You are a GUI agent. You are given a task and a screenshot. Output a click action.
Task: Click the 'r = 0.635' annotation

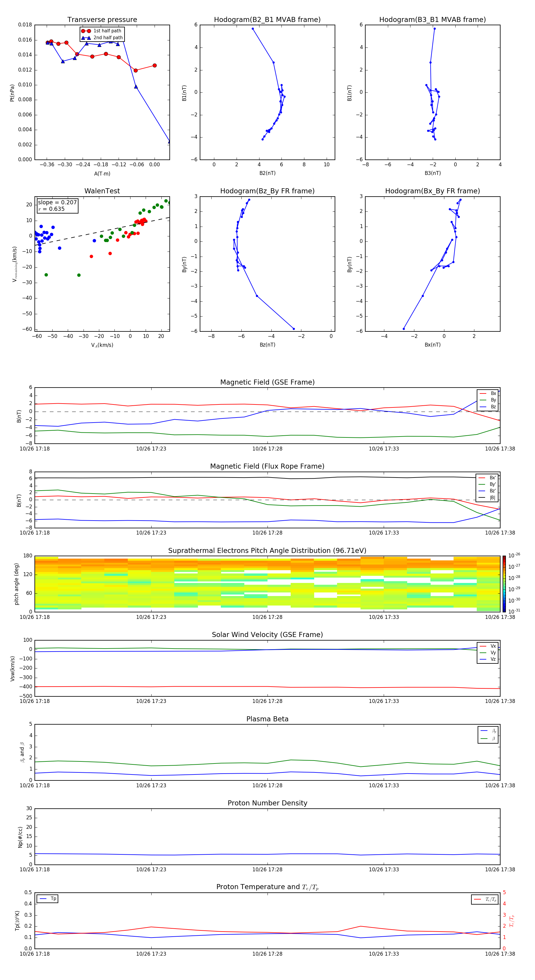pyautogui.click(x=51, y=209)
